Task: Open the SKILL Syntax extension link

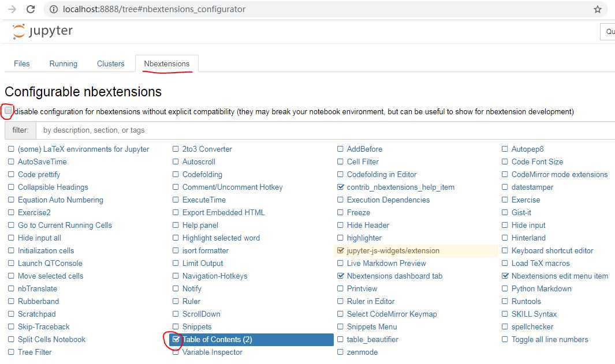Action: click(534, 314)
